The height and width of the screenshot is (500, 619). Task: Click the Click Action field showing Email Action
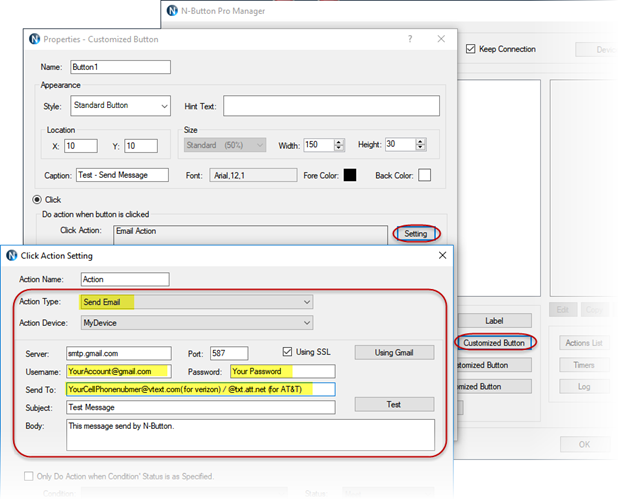tap(250, 235)
